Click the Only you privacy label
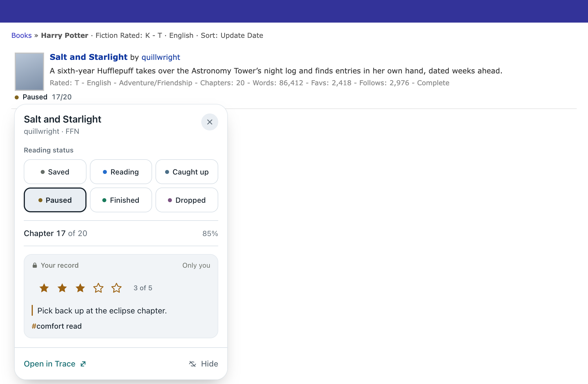 [196, 265]
